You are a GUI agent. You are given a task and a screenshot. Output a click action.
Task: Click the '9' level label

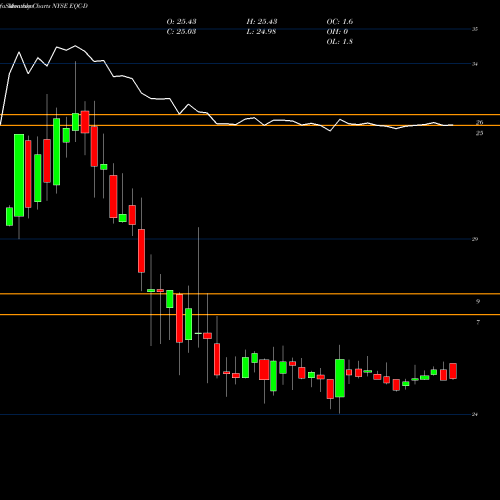pos(478,302)
